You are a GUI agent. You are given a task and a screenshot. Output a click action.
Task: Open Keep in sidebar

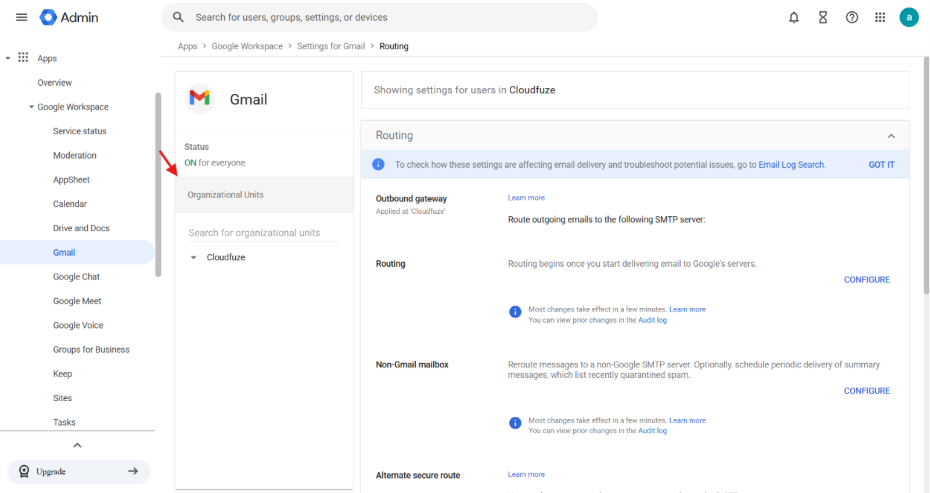62,374
